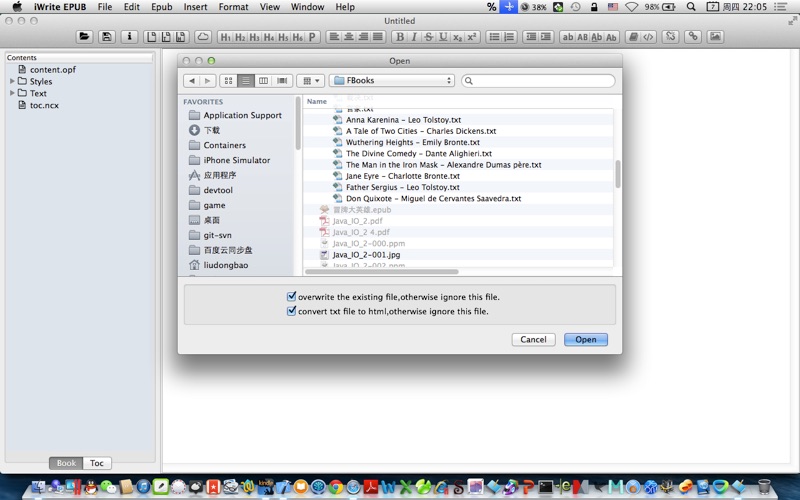Open the item arrangement dropdown in dialog
This screenshot has height=500, width=800.
click(311, 81)
